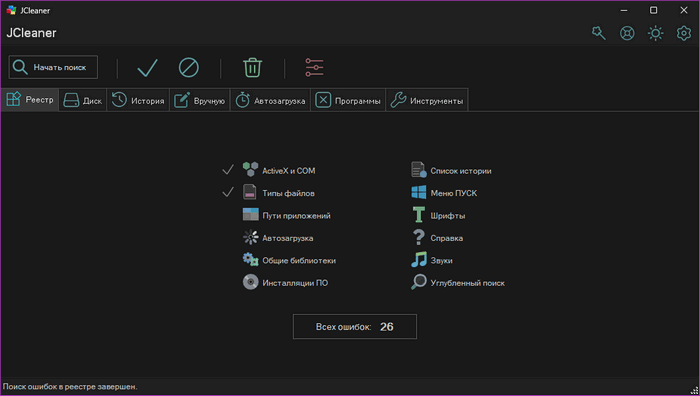Switch to the Инструменты tab
700x396 pixels.
(427, 100)
